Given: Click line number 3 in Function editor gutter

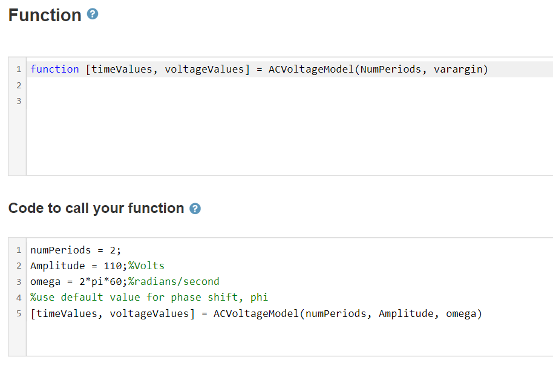Looking at the screenshot, I should click(19, 101).
